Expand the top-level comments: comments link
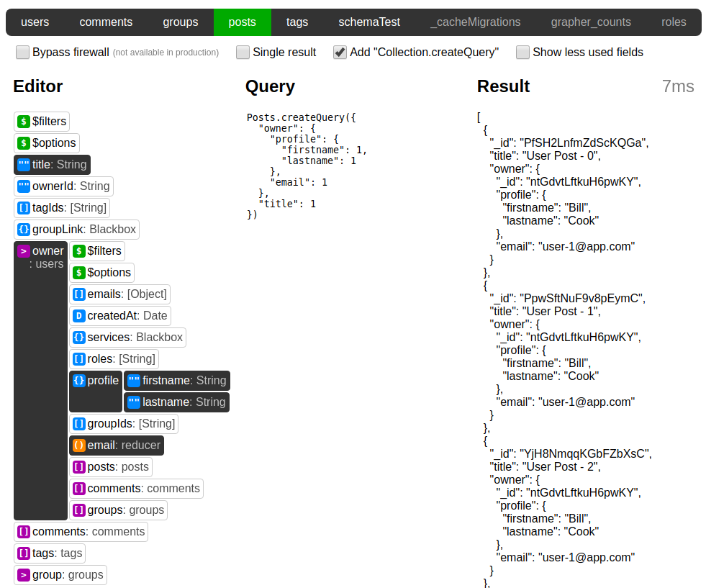 point(81,532)
